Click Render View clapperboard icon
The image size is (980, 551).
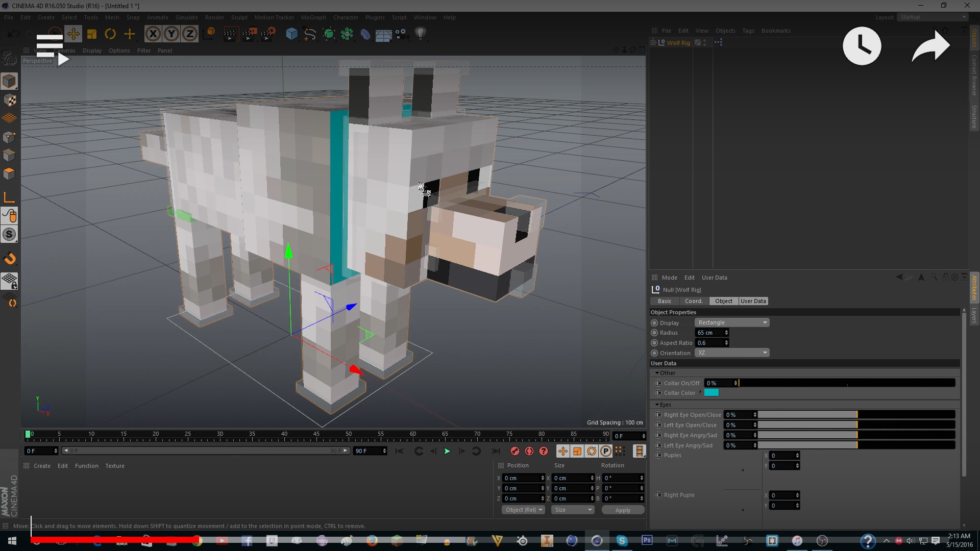tap(230, 34)
